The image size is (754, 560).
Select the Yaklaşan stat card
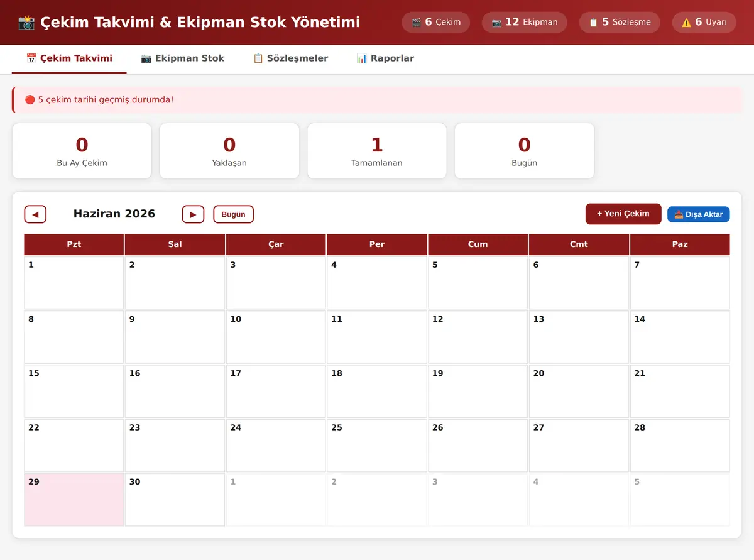click(229, 151)
